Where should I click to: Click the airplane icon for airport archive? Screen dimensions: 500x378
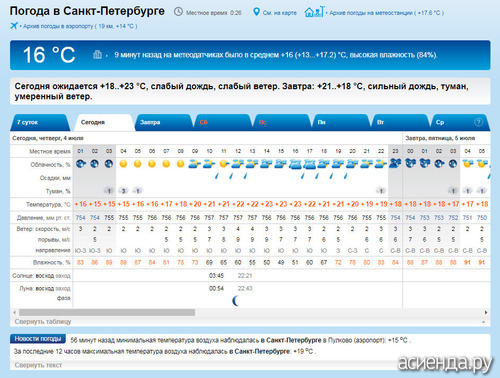point(14,26)
